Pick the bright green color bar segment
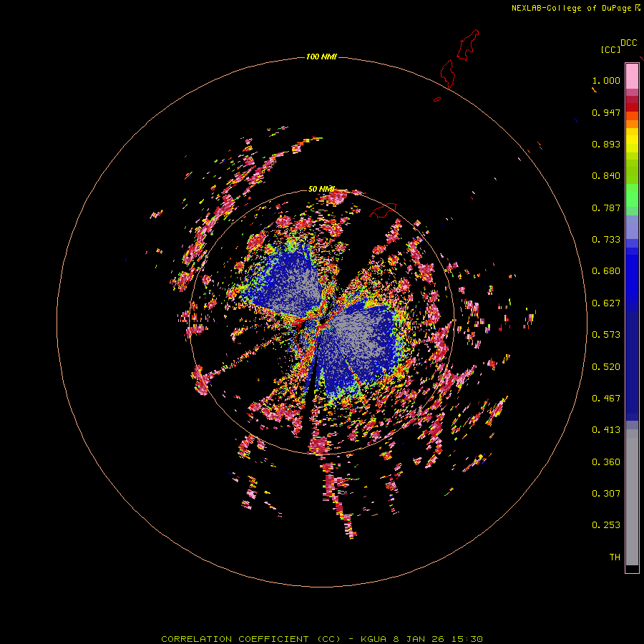 tap(632, 195)
